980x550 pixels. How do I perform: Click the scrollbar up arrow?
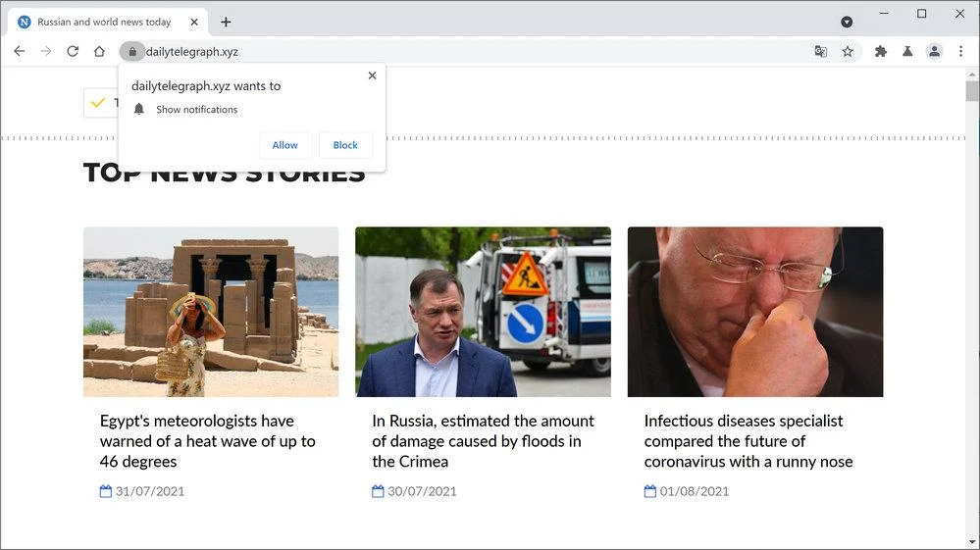pyautogui.click(x=972, y=74)
